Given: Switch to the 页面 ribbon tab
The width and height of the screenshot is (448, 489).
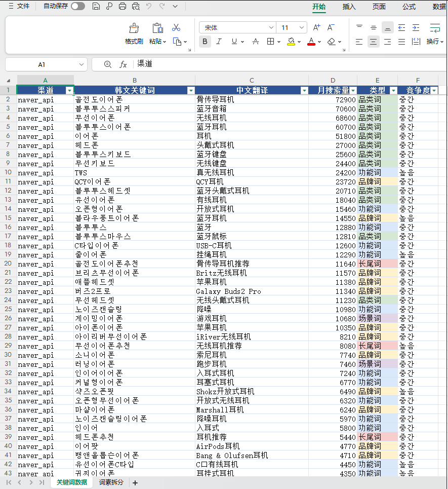Looking at the screenshot, I should tap(379, 7).
